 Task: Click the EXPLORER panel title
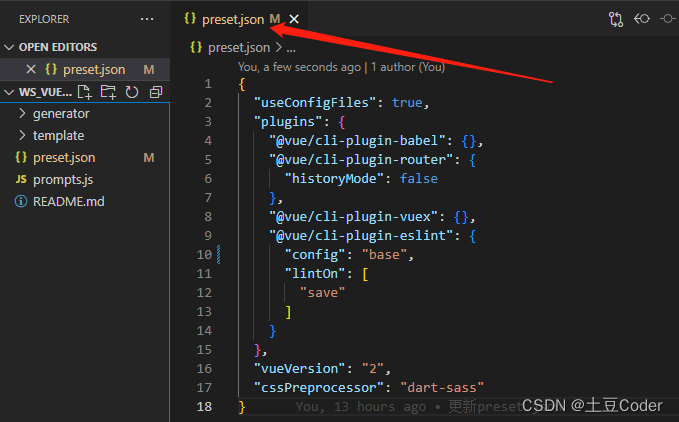(44, 19)
